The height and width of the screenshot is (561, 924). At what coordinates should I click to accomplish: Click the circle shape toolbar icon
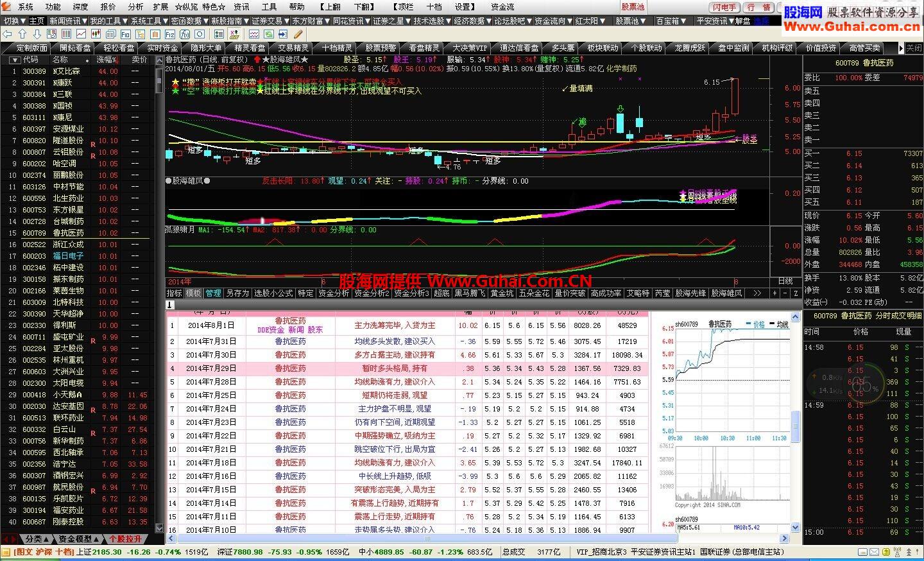(199, 34)
